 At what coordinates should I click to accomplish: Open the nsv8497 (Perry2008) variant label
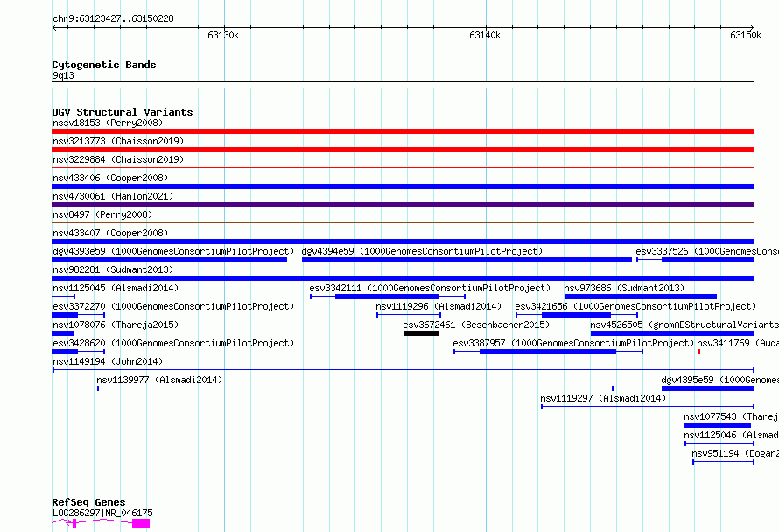102,214
